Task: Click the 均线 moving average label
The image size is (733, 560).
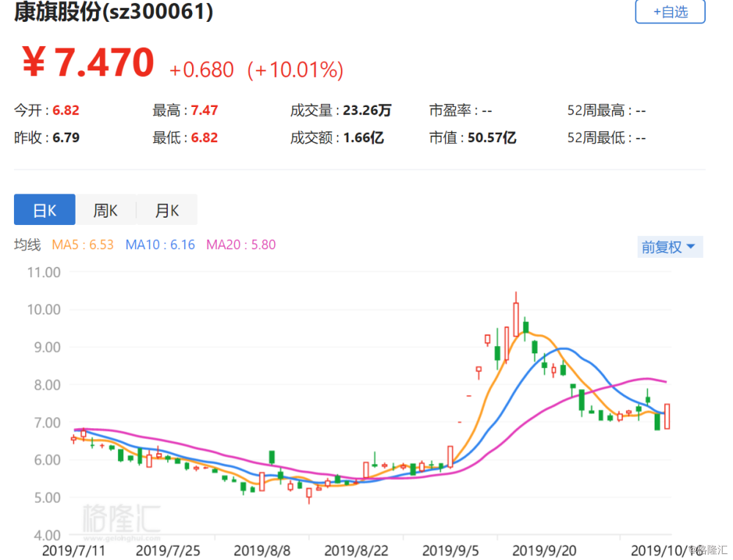Action: [28, 245]
